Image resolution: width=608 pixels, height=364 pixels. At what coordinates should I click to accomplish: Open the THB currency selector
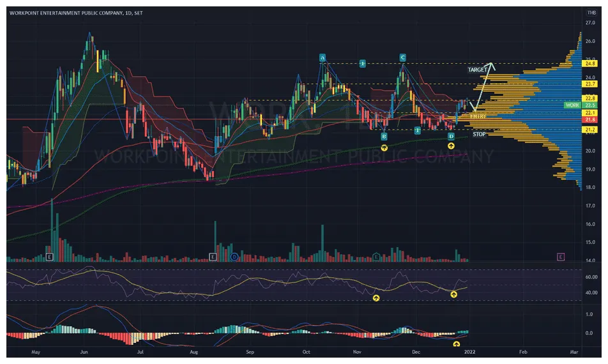(591, 13)
